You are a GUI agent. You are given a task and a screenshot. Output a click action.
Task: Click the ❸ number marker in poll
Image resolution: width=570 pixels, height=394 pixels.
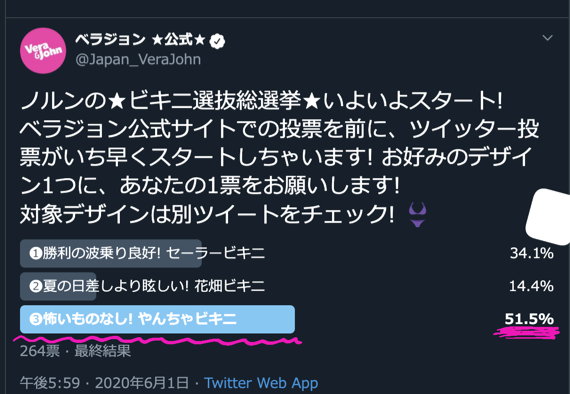[x=36, y=319]
